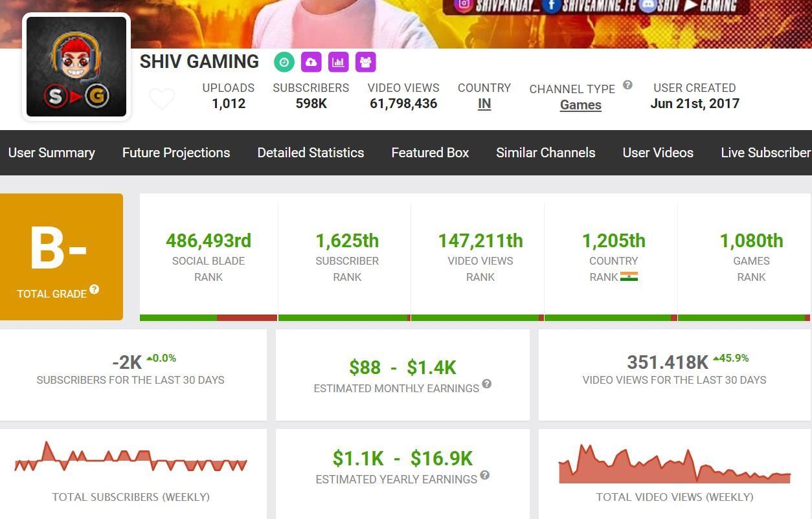Click the Jun 21st, 2017 creation date
Viewport: 812px width, 519px height.
tap(695, 104)
